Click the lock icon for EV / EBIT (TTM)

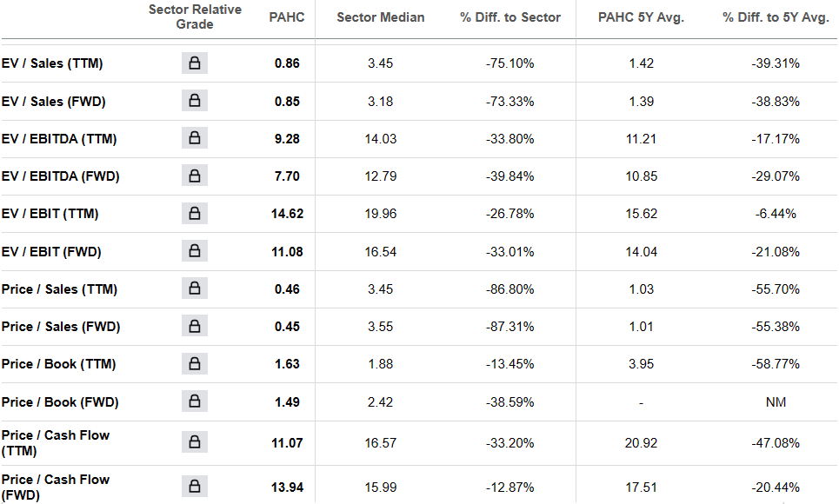tap(195, 213)
